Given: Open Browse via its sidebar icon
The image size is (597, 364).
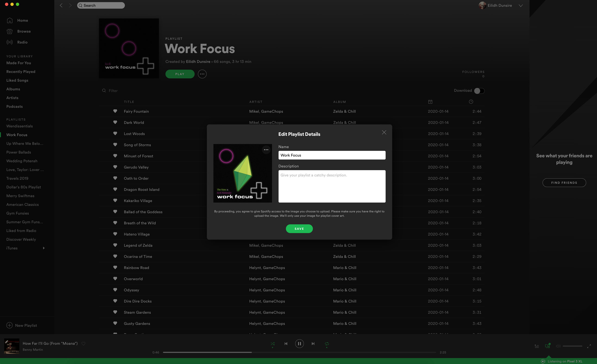Looking at the screenshot, I should [10, 31].
